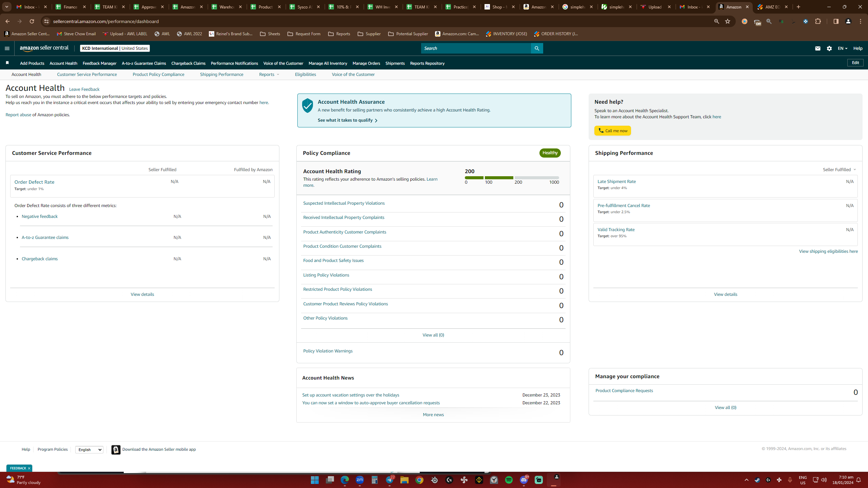Show hidden system tray icons
The image size is (868, 488).
click(x=747, y=480)
